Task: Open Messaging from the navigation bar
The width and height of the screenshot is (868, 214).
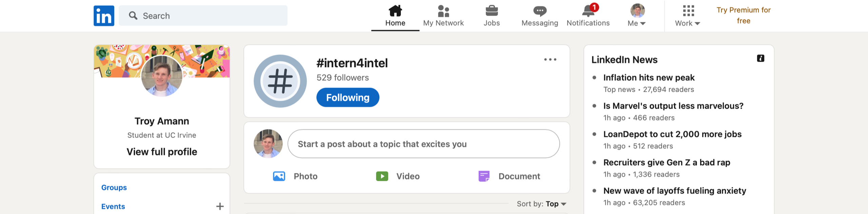Action: click(539, 16)
